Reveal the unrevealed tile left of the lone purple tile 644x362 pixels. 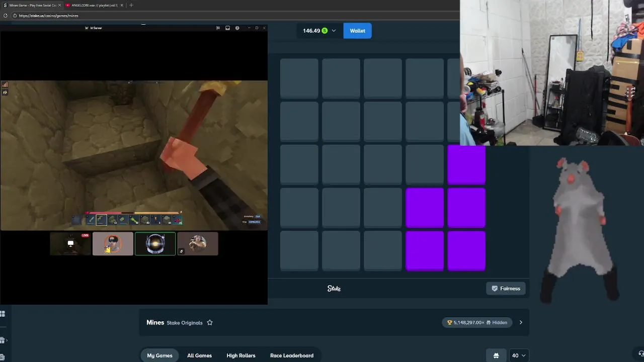pyautogui.click(x=425, y=164)
